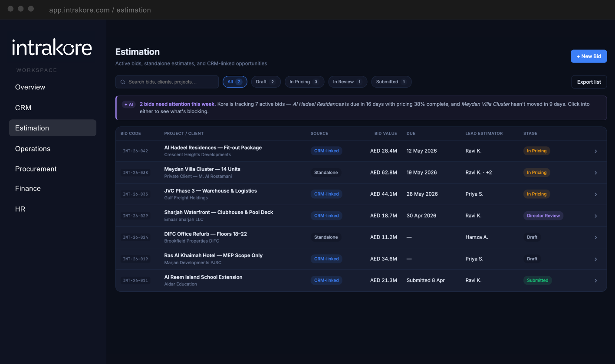Sort by the Bid Code column header
Screen dimensions: 615x364
pos(131,134)
